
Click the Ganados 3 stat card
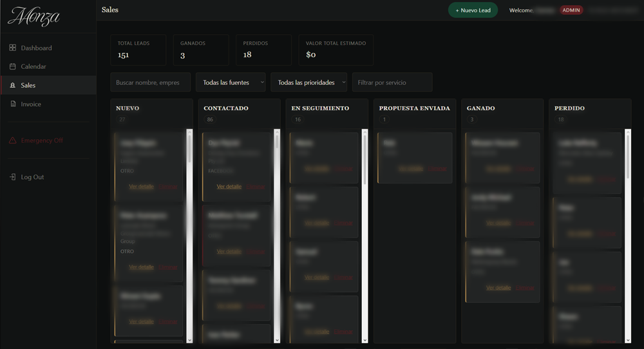click(x=201, y=50)
